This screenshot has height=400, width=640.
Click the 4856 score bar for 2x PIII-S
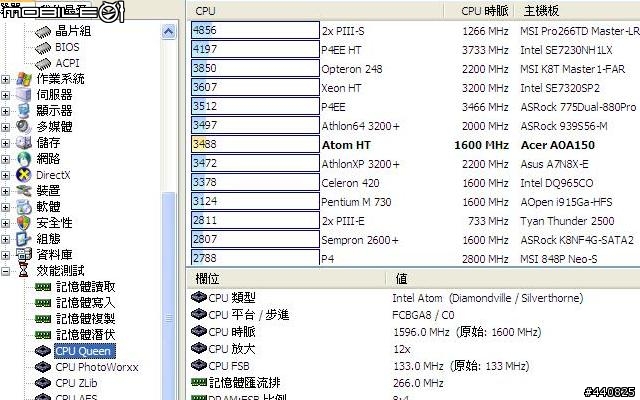pos(255,30)
